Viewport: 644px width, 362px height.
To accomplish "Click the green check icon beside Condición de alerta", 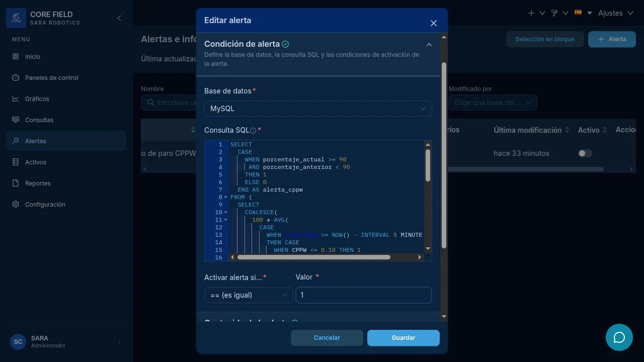I will 286,44.
